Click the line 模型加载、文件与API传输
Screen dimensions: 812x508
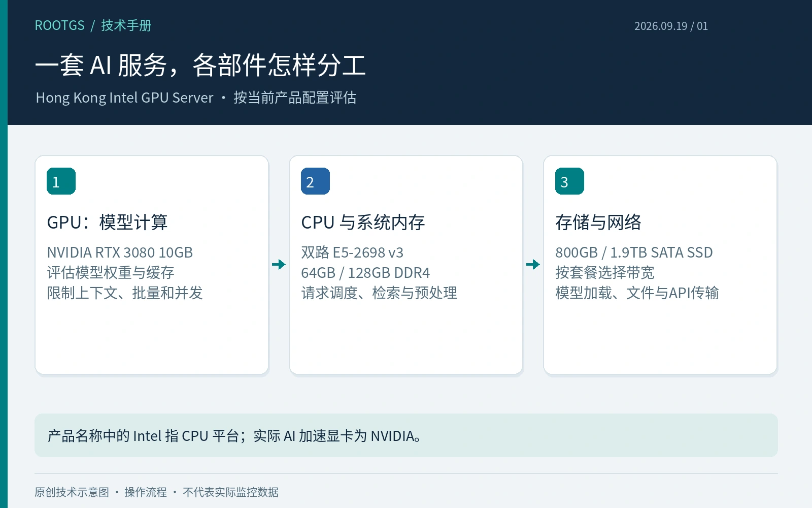pos(637,293)
